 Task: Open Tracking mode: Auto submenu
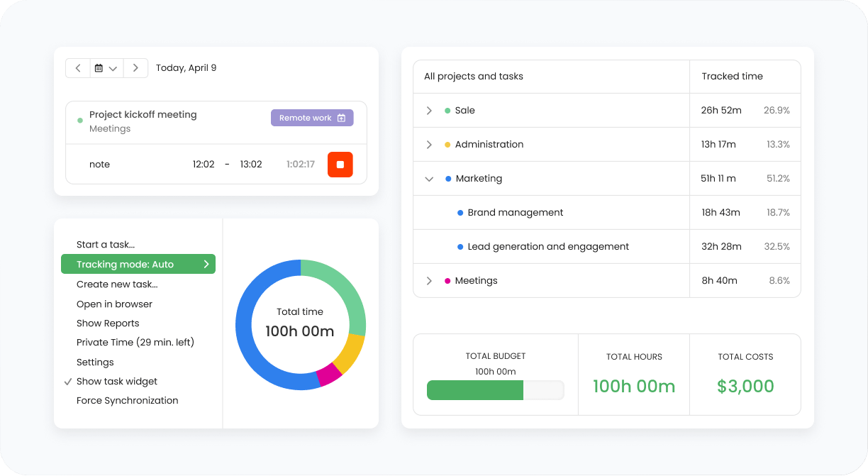[138, 265]
